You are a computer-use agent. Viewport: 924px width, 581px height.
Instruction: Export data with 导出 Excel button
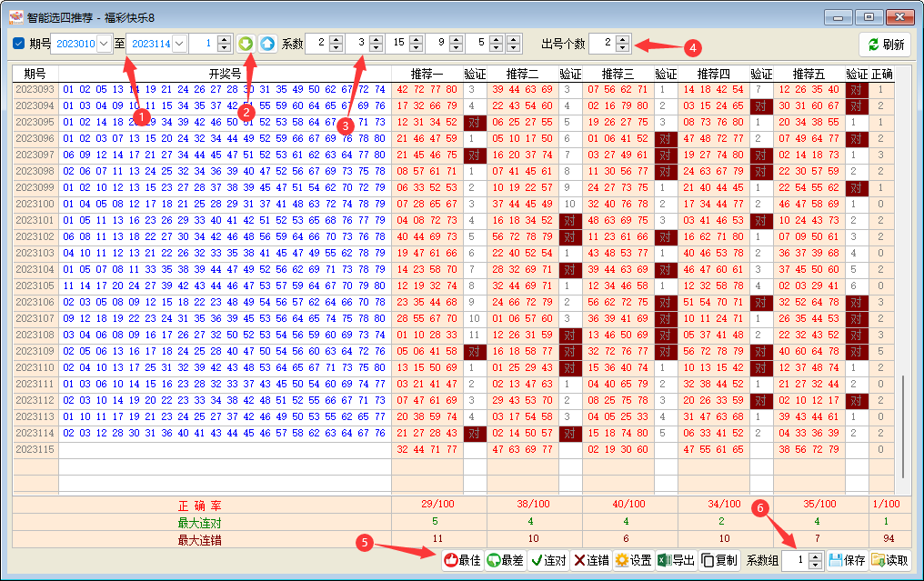pyautogui.click(x=676, y=561)
